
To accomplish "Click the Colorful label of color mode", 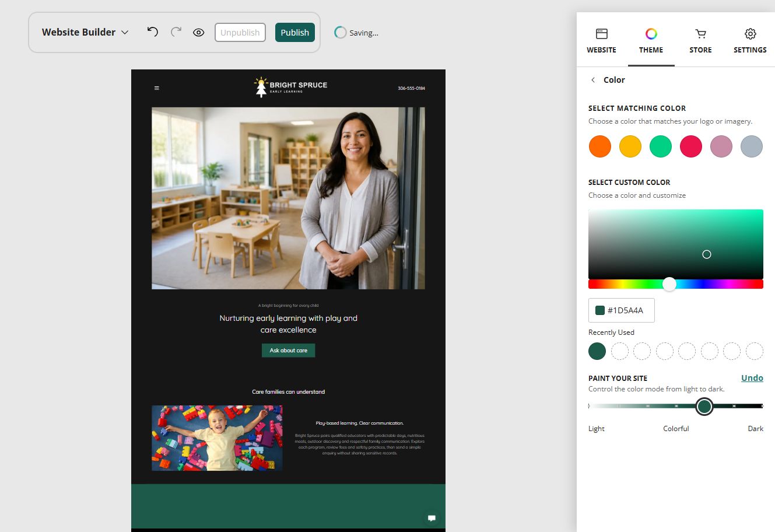I will (676, 429).
